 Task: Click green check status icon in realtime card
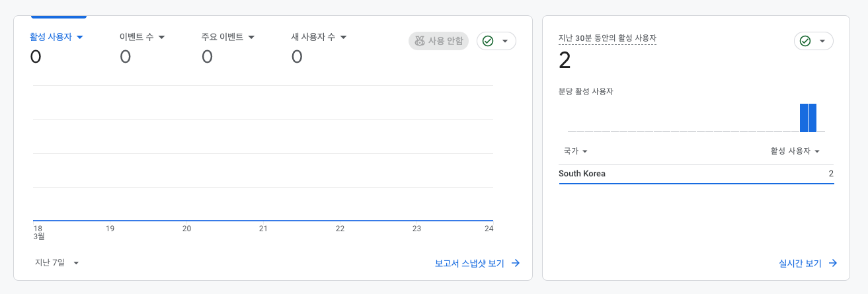pyautogui.click(x=805, y=41)
